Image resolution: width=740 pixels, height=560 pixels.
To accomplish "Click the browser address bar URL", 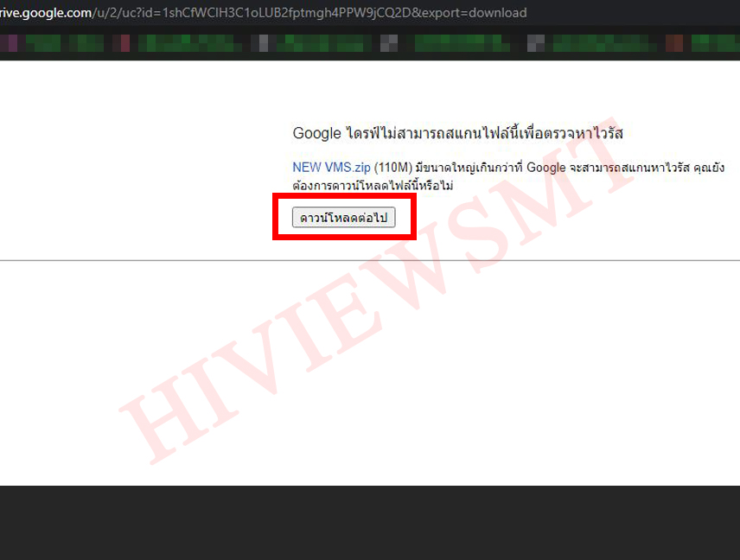I will click(259, 13).
